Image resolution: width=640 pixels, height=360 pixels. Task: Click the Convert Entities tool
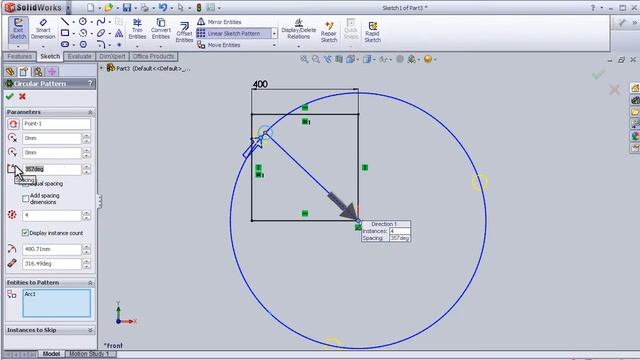coord(161,29)
